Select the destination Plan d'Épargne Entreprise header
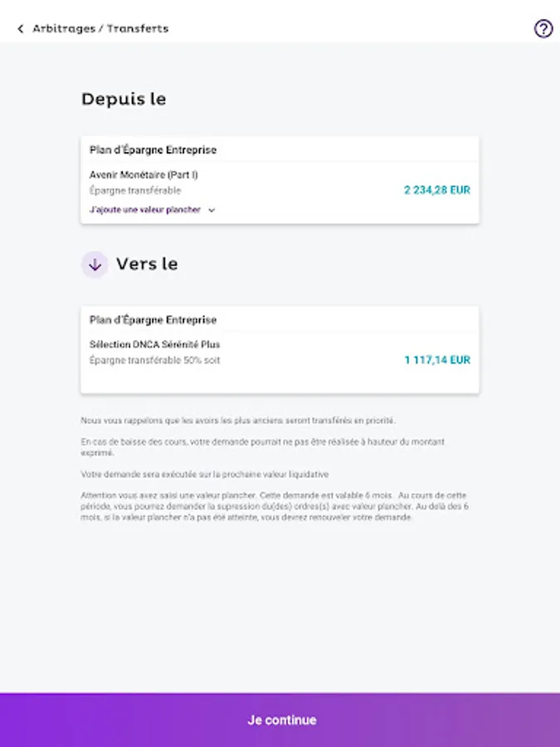Image resolution: width=560 pixels, height=747 pixels. click(x=153, y=320)
